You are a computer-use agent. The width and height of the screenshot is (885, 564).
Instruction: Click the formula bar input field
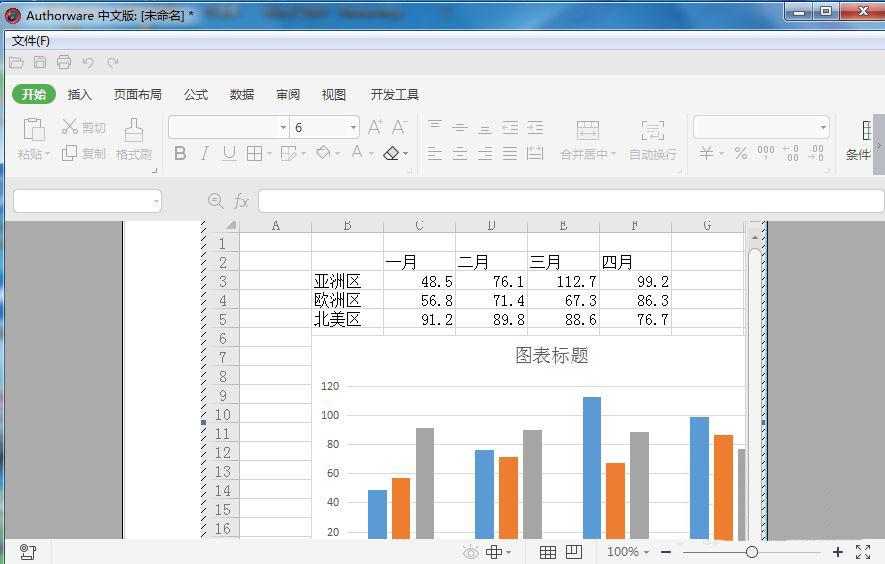(571, 201)
